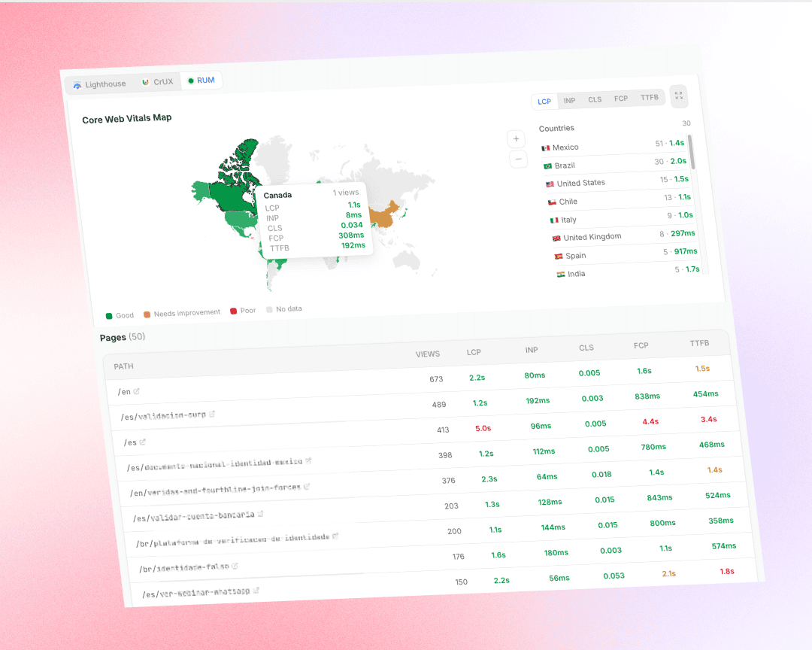
Task: Select the Brazil country row
Action: (617, 163)
